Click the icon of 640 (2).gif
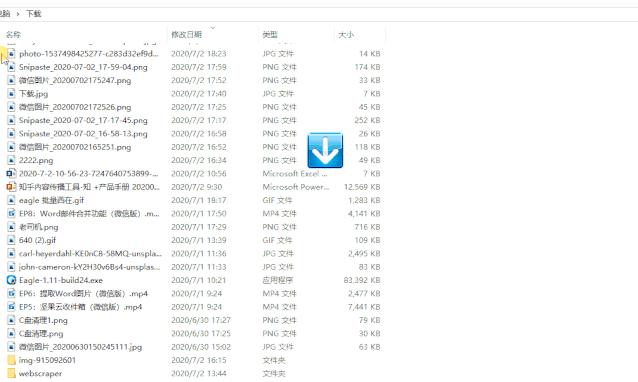 11,240
